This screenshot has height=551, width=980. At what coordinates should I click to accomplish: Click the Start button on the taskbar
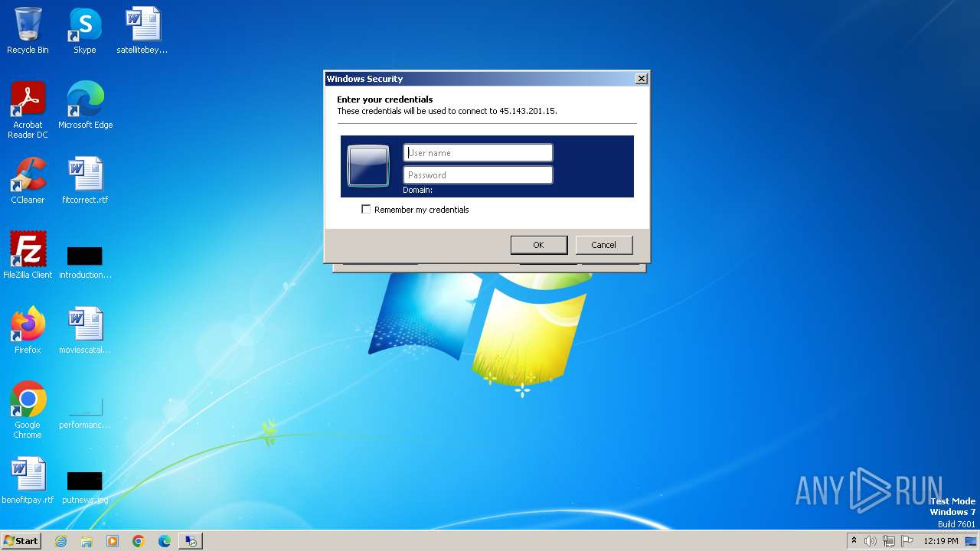click(21, 541)
